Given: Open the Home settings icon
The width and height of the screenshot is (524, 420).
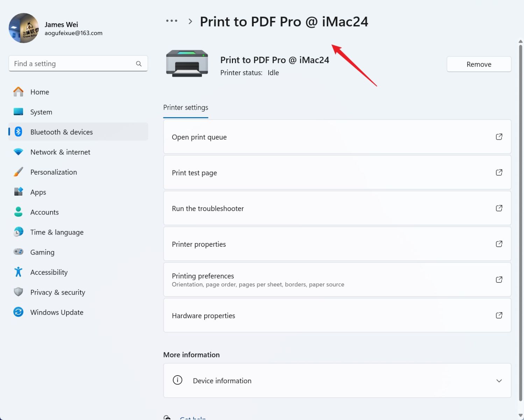Looking at the screenshot, I should tap(18, 92).
